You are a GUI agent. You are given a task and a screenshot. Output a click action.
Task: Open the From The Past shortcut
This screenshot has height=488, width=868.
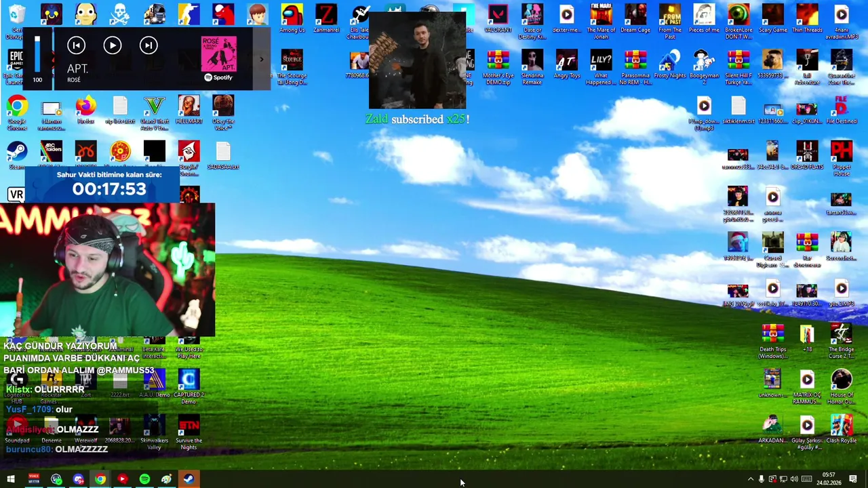pos(670,22)
